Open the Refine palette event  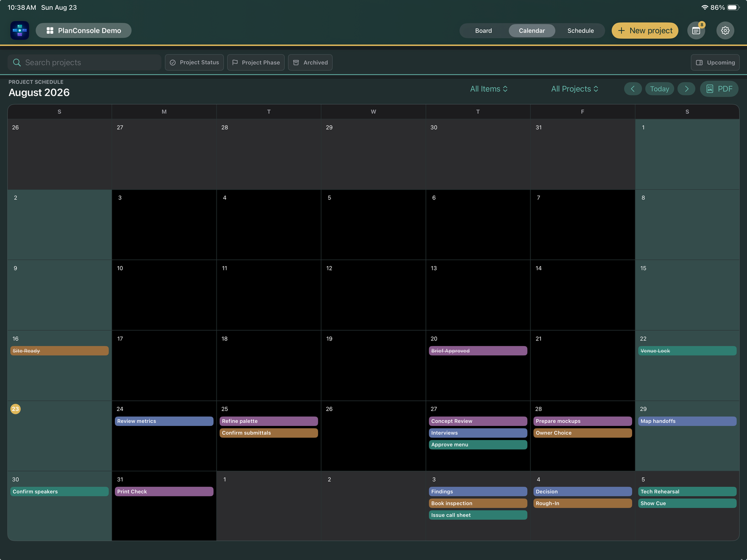[268, 421]
